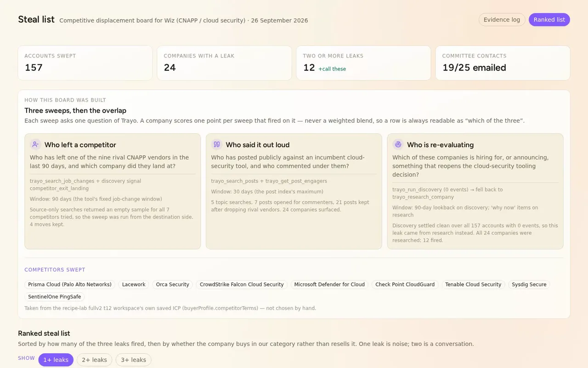Open the Companies with a leak card
This screenshot has width=588, height=368.
(x=224, y=63)
